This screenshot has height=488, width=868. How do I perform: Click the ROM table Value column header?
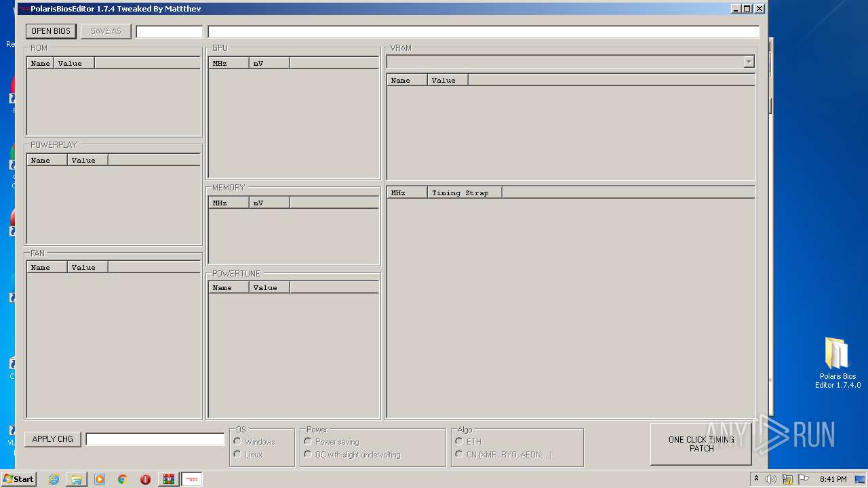pyautogui.click(x=75, y=63)
